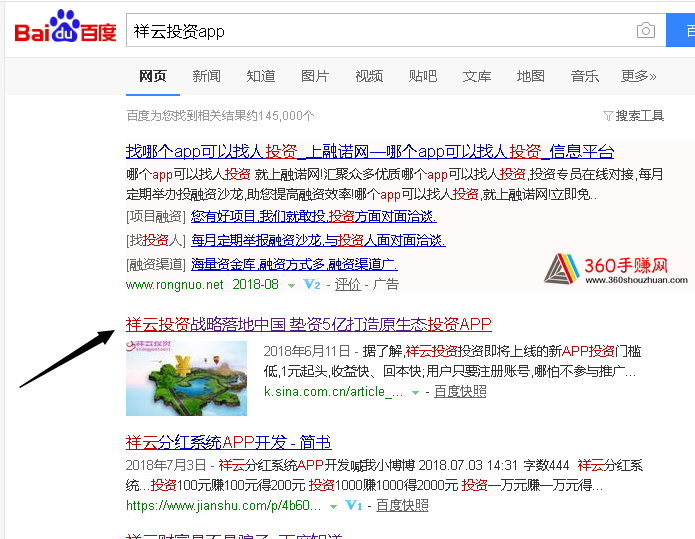Click the 广告 label

click(x=386, y=285)
